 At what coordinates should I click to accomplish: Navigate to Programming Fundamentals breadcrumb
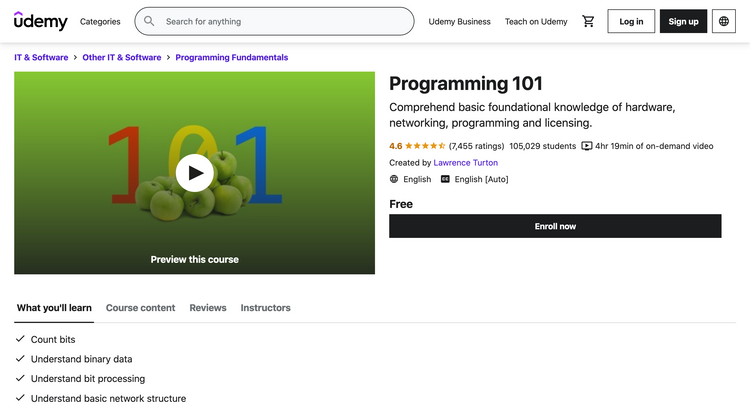click(x=231, y=57)
